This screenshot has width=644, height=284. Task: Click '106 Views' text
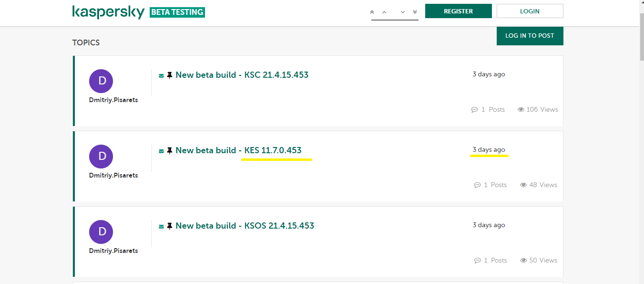(x=542, y=109)
